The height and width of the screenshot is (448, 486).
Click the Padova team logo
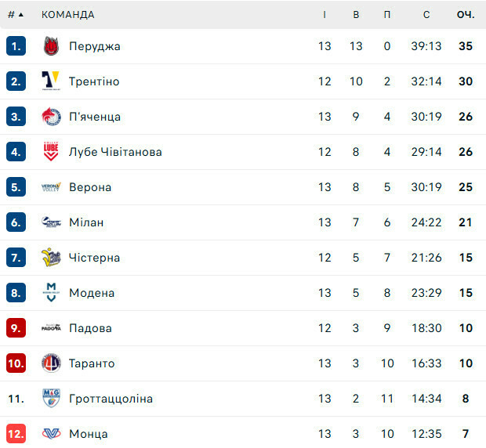point(51,328)
